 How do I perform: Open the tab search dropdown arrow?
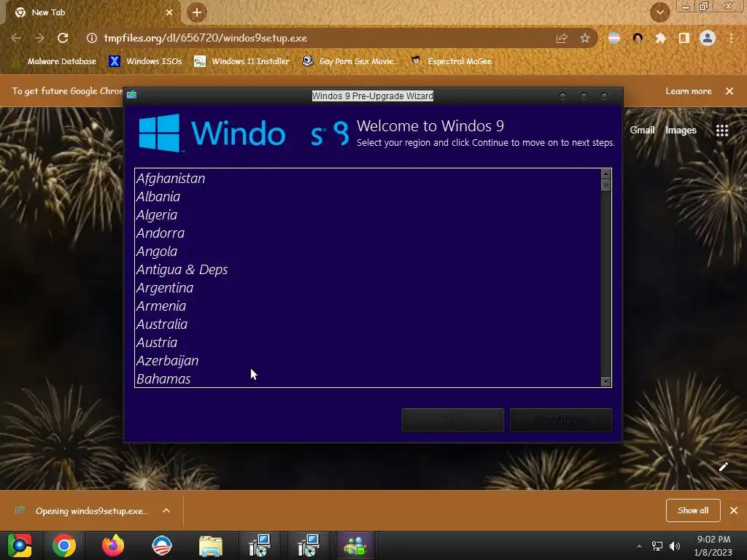pyautogui.click(x=660, y=12)
